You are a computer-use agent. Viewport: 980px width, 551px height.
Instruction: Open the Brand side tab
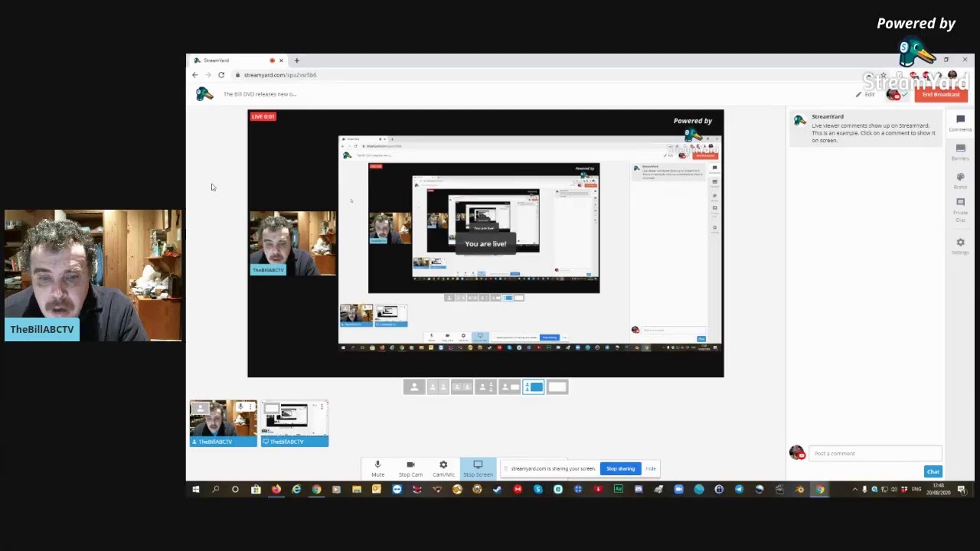[x=960, y=181]
